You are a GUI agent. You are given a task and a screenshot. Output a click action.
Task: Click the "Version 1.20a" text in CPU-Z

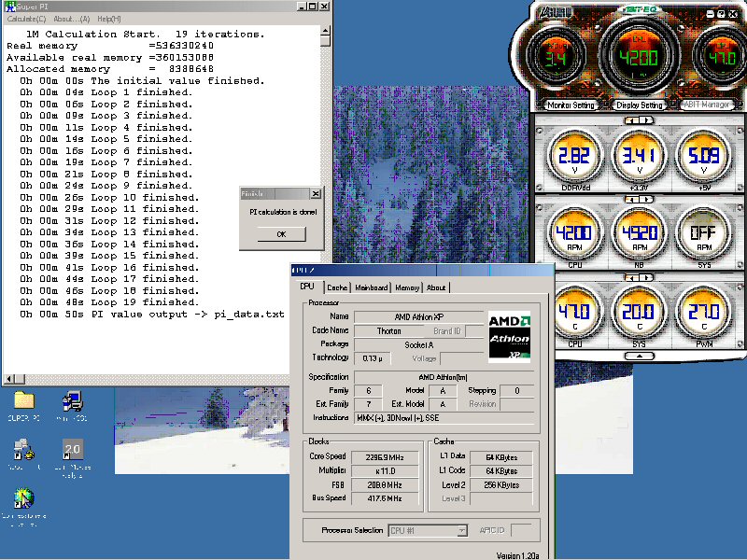coord(517,555)
